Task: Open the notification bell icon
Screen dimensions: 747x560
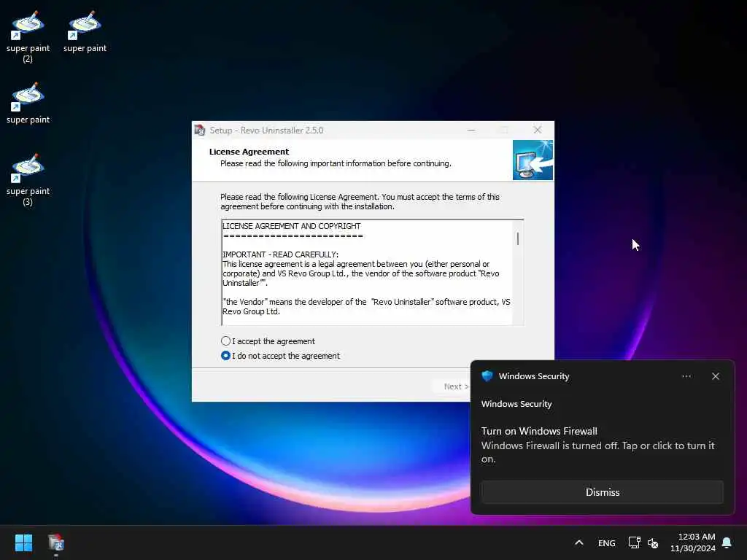Action: point(727,542)
